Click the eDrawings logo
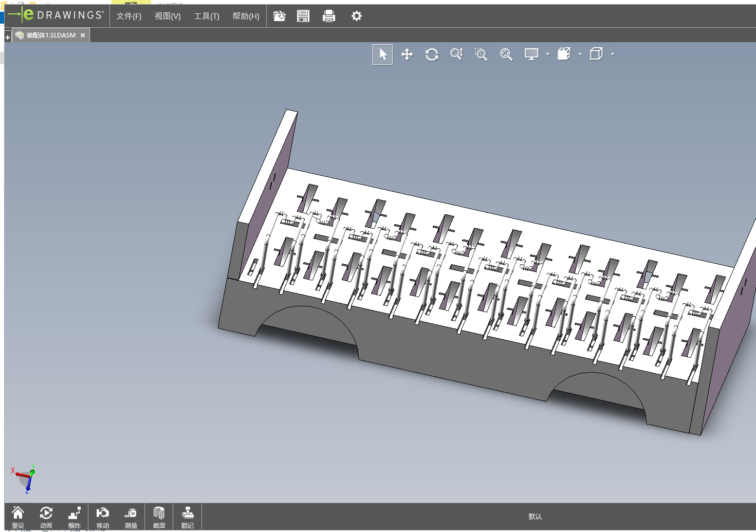The image size is (756, 532). (56, 15)
